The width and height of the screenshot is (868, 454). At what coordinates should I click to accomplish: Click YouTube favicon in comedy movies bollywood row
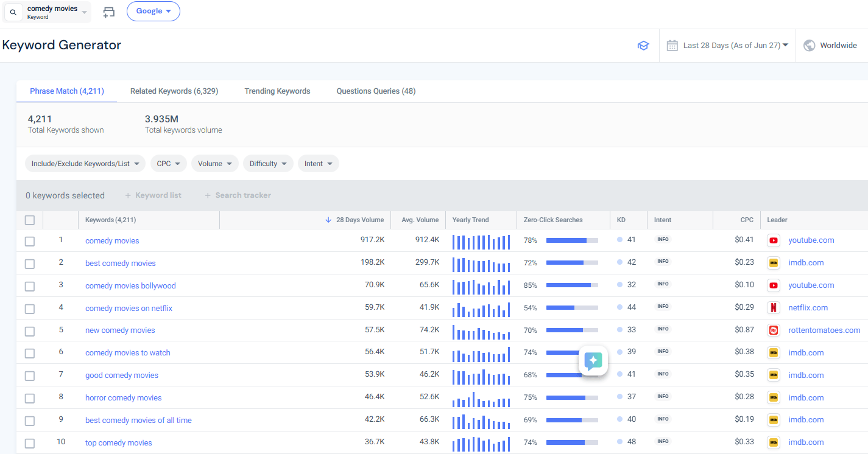pyautogui.click(x=774, y=285)
